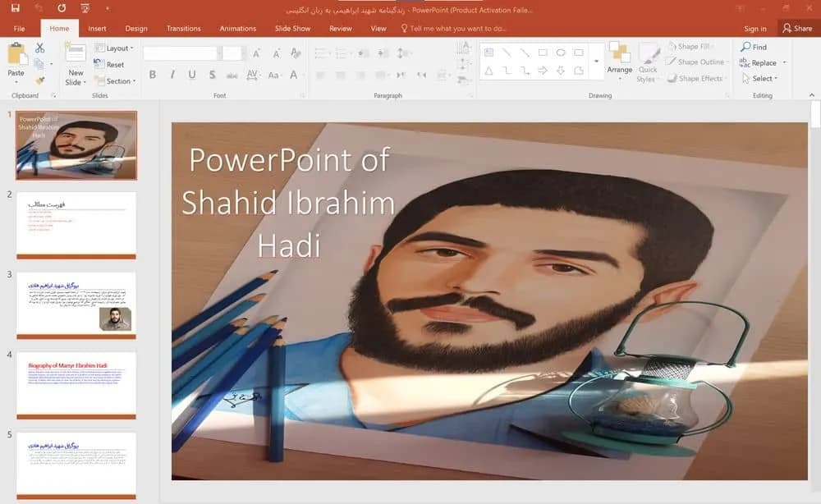Click the Paste clipboard icon
The image size is (821, 504).
point(16,54)
